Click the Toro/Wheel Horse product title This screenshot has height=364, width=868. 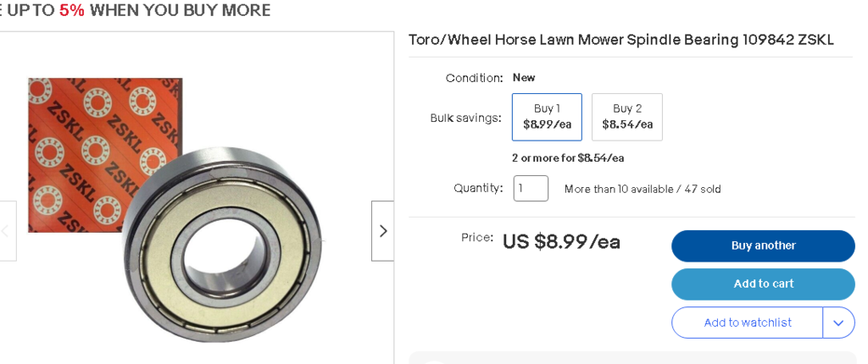point(620,40)
